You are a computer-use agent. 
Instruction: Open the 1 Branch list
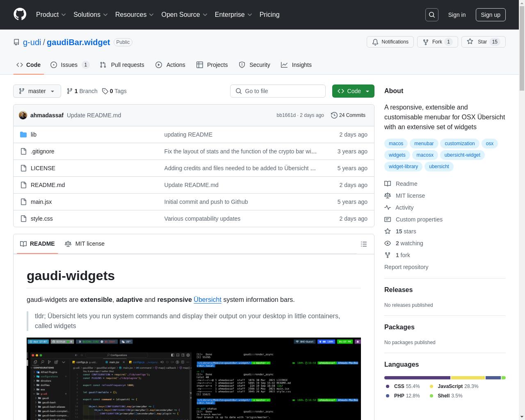tap(82, 91)
